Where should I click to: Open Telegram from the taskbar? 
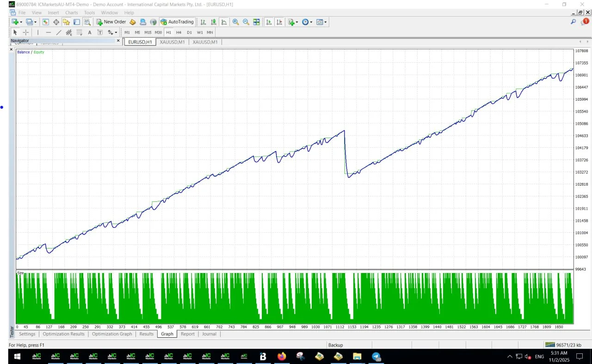coord(376,357)
